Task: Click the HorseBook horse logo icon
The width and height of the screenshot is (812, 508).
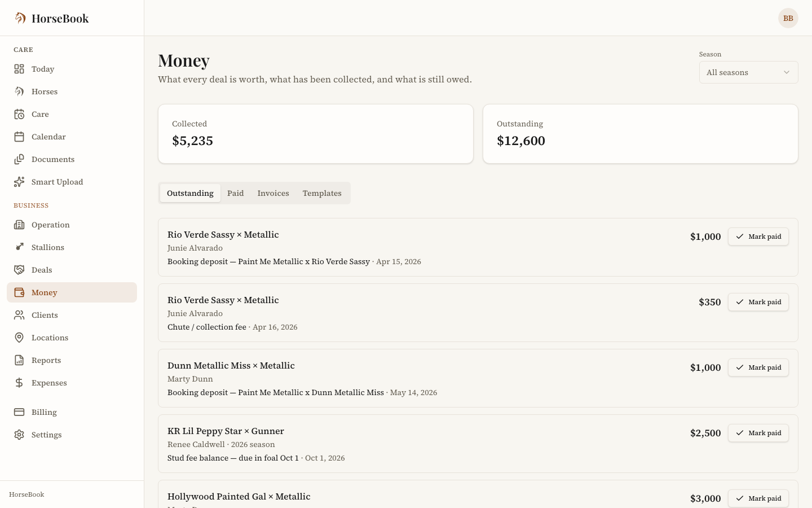Action: tap(20, 18)
